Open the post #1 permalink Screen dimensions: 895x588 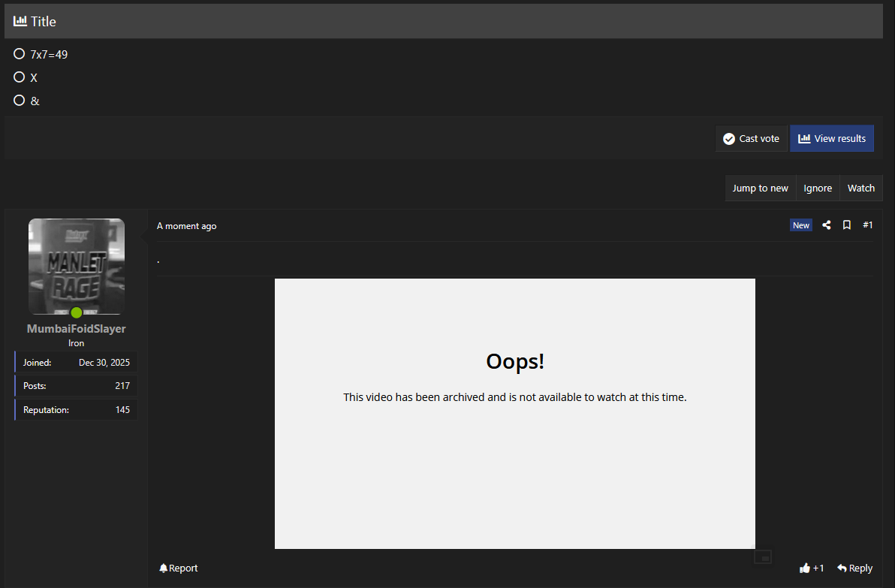pyautogui.click(x=868, y=225)
